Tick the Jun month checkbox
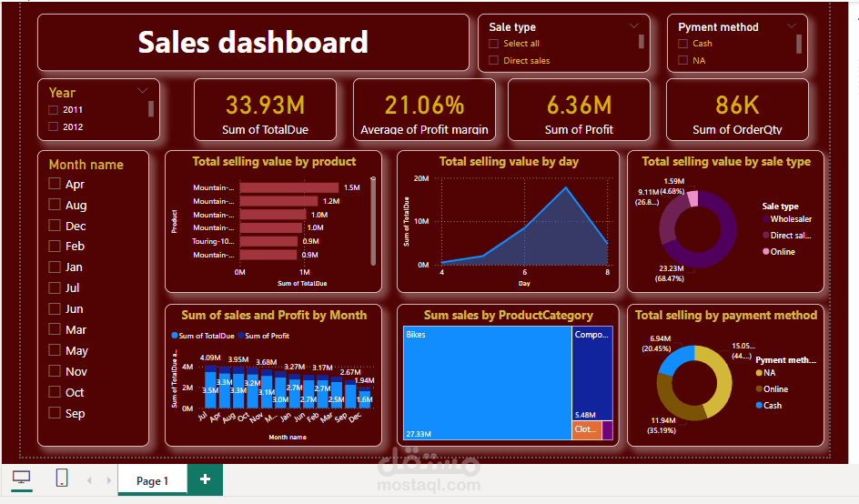This screenshot has height=504, width=859. 55,308
